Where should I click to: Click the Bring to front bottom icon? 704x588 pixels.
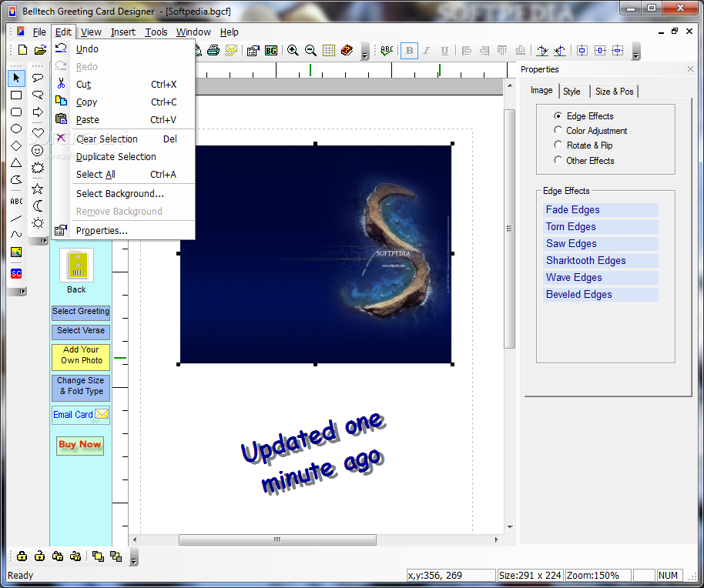coord(98,556)
